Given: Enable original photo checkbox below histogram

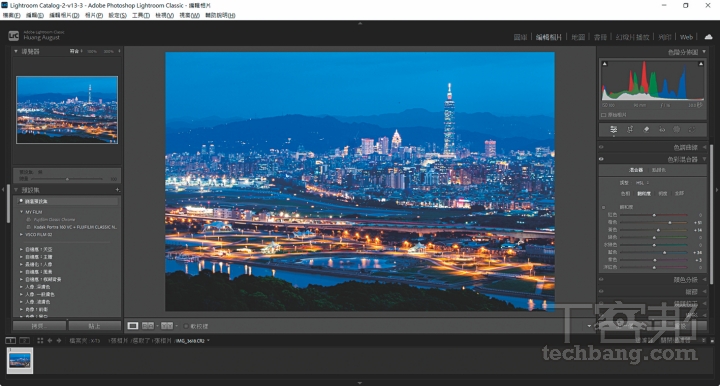Looking at the screenshot, I should click(603, 115).
